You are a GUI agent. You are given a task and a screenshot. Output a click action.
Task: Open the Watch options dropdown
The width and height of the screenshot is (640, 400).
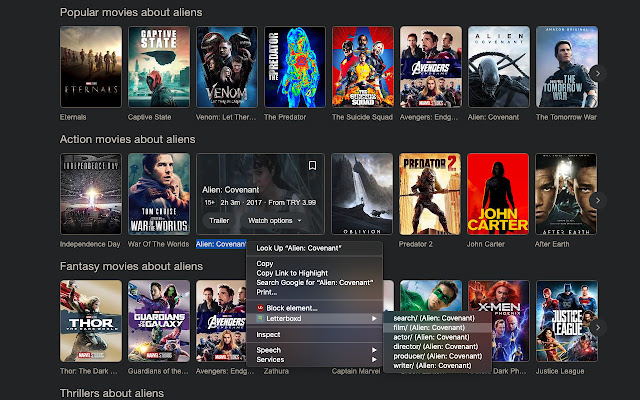click(x=275, y=220)
